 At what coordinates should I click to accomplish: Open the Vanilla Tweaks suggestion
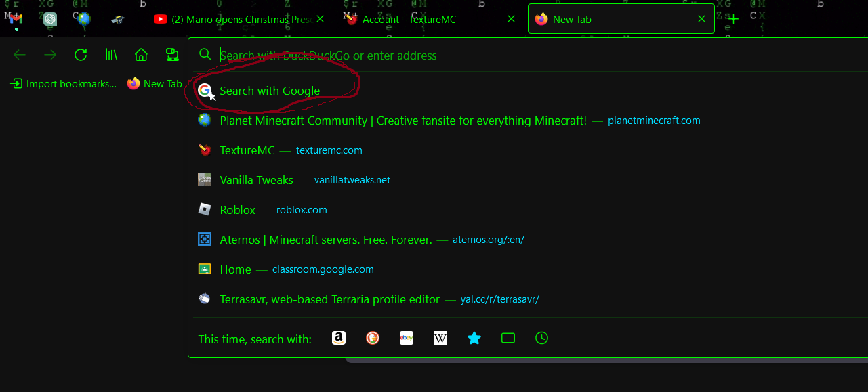click(528, 180)
